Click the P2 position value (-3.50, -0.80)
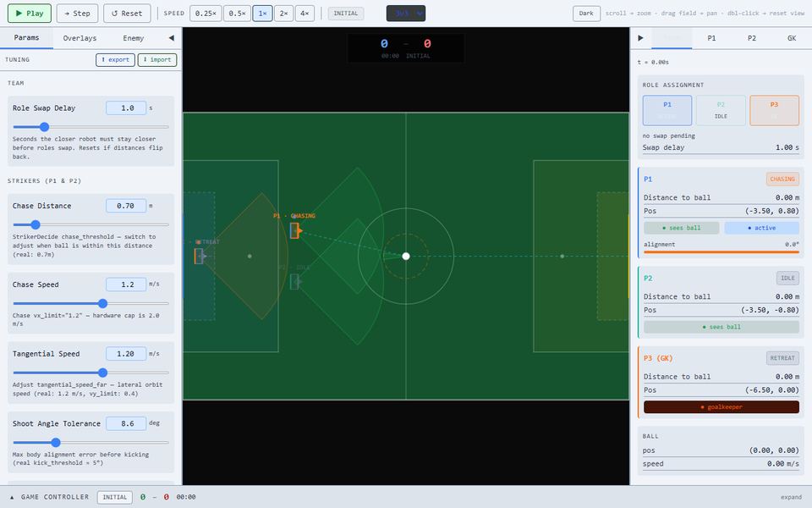 pyautogui.click(x=770, y=310)
